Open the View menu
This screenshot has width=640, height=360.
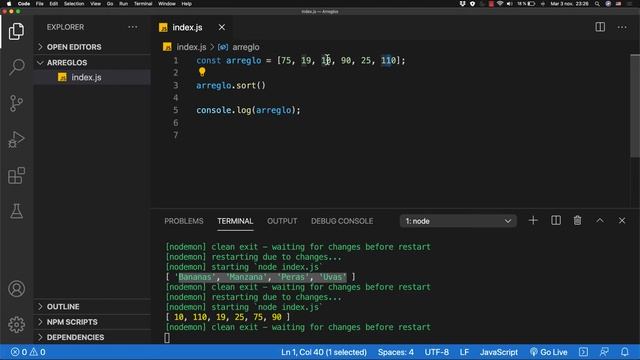tap(96, 4)
